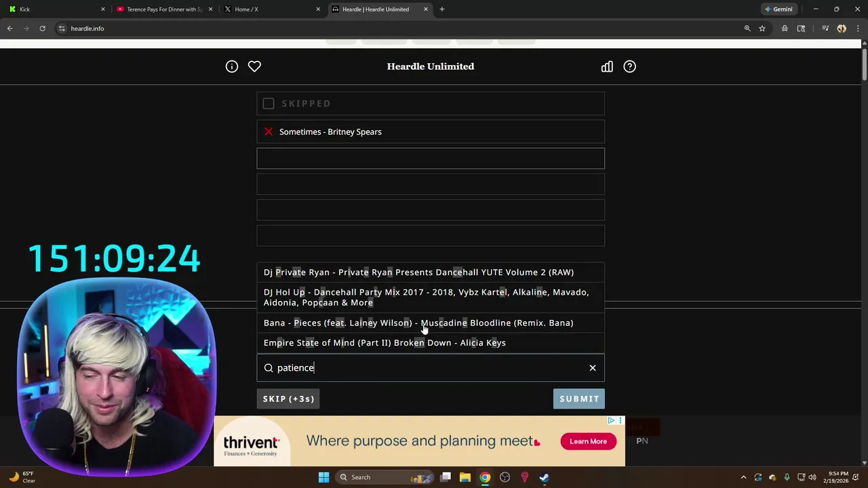868x488 pixels.
Task: Go back in browser history
Action: tap(10, 28)
